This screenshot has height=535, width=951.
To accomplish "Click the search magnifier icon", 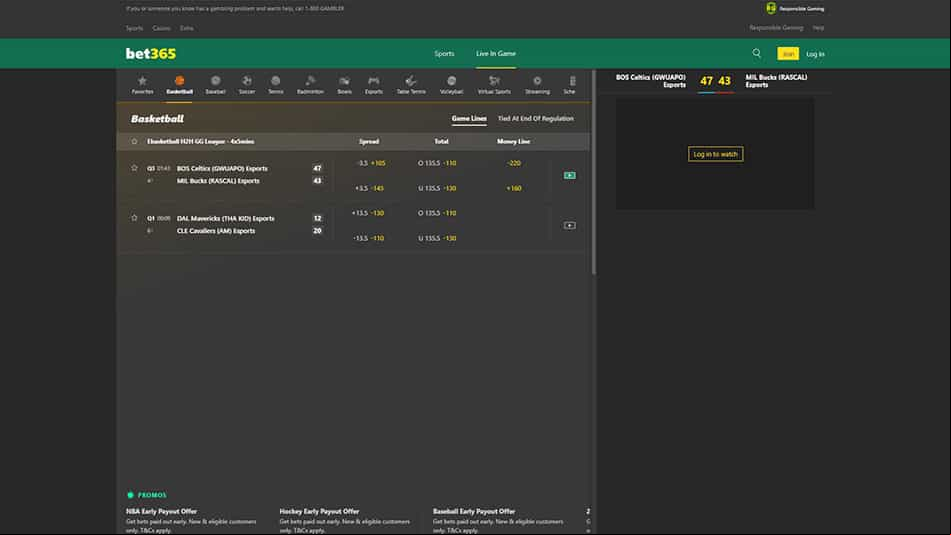I will [756, 53].
